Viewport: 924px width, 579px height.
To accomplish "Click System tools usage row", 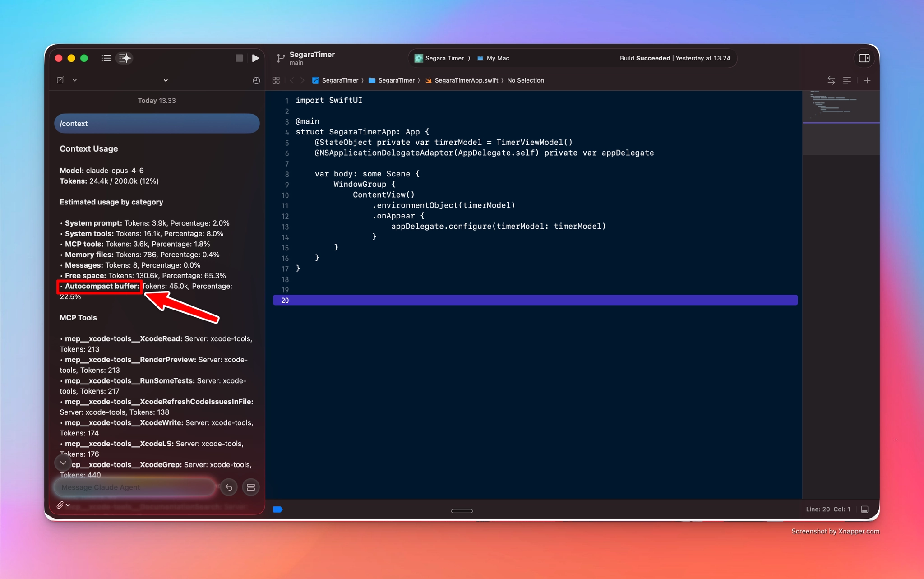I will tap(142, 234).
